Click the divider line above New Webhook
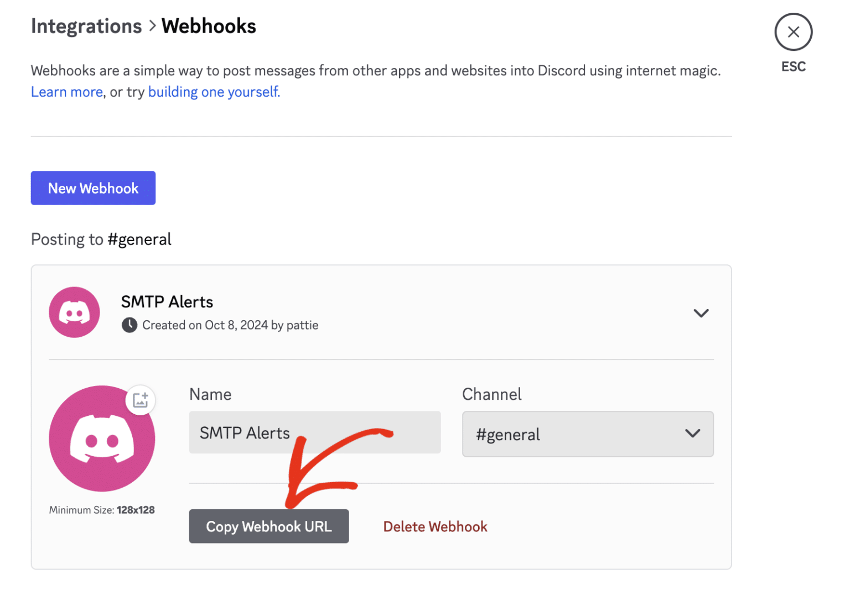Screen dimensions: 850x616 click(x=381, y=136)
